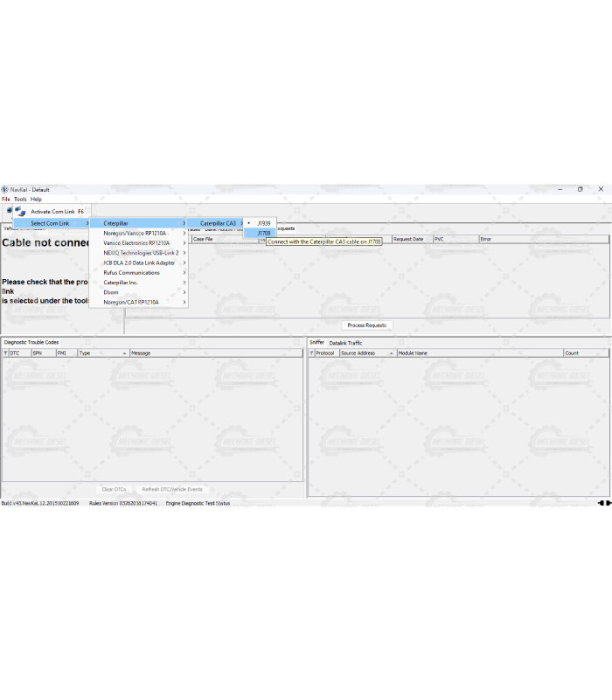Click the DTC table filter icon

[5, 353]
